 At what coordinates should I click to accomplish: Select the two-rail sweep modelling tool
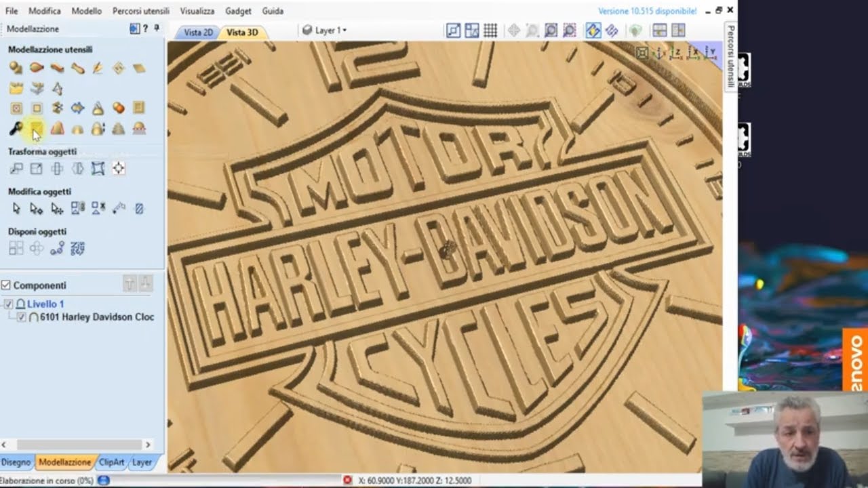[x=37, y=68]
